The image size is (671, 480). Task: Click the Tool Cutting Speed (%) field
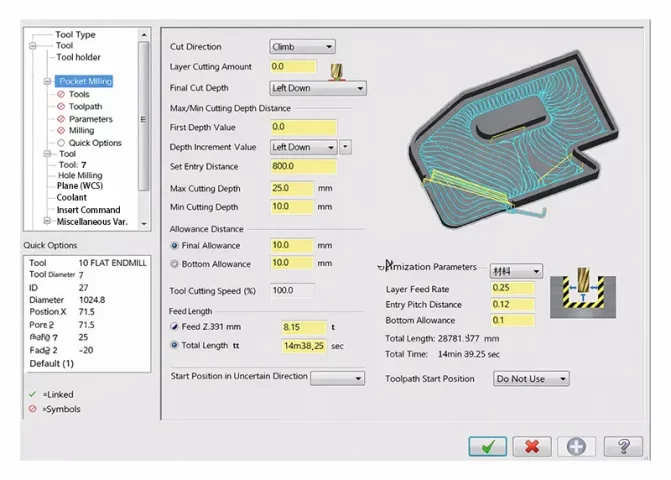click(x=292, y=290)
